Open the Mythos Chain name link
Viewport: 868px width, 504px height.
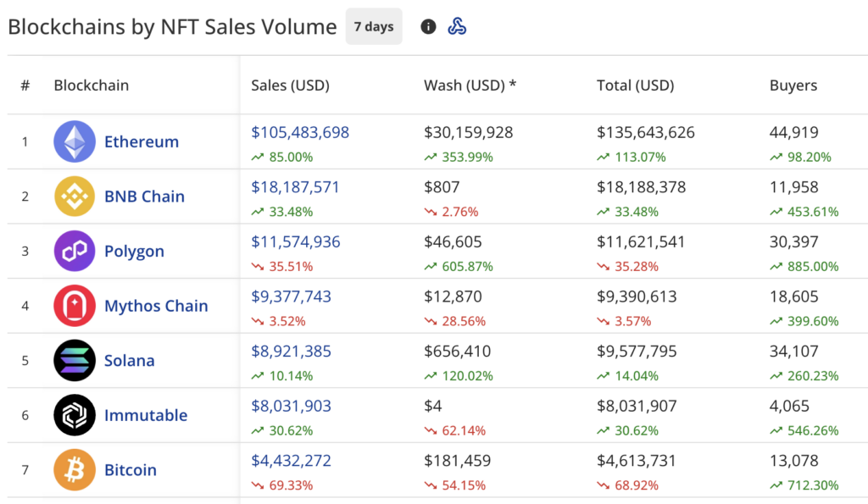coord(156,306)
